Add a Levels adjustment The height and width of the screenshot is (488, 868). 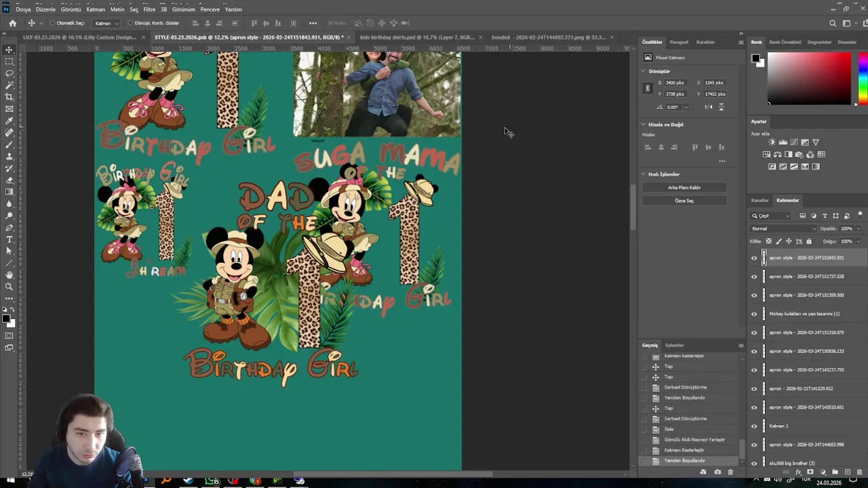[783, 142]
